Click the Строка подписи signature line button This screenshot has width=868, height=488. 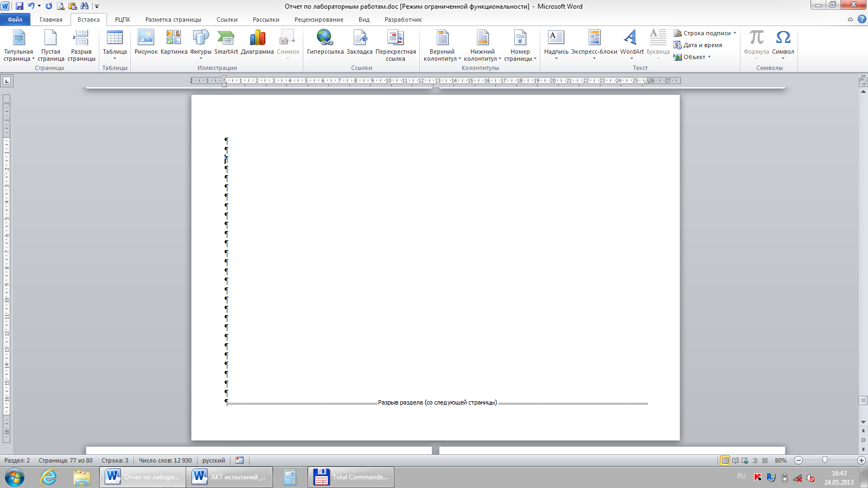point(705,33)
